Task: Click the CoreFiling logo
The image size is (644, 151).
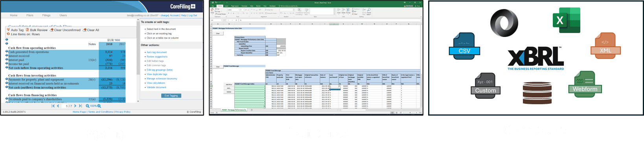Action: (x=183, y=6)
